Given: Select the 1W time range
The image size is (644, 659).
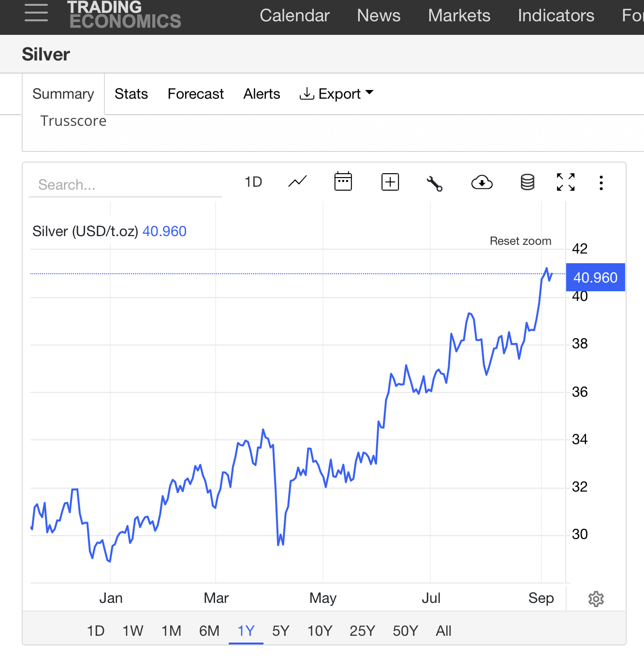Looking at the screenshot, I should point(132,631).
